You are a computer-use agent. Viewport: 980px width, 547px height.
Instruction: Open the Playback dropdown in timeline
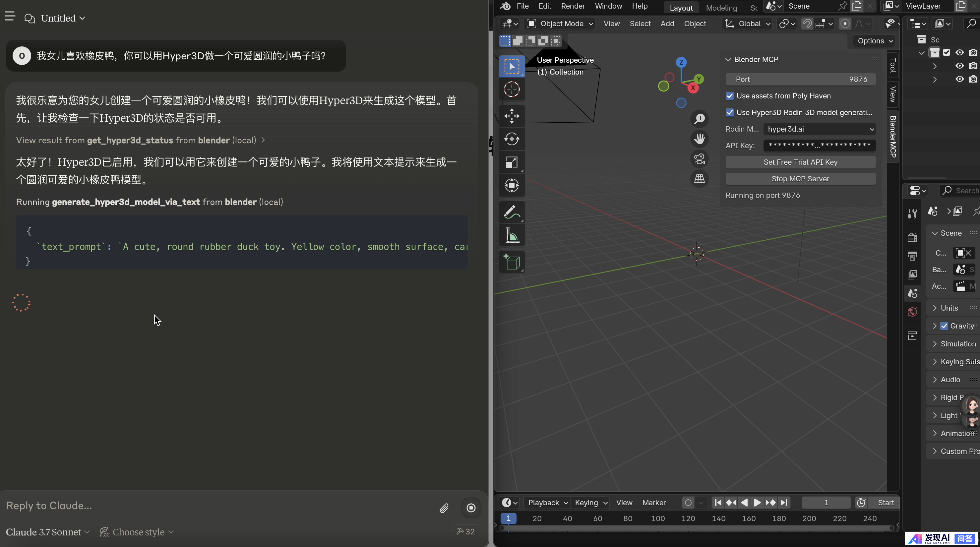click(x=547, y=503)
